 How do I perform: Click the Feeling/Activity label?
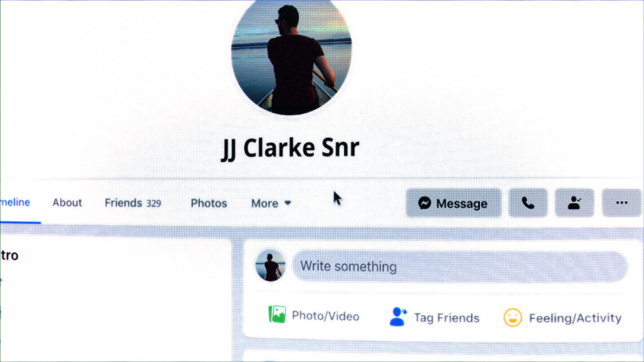click(575, 318)
